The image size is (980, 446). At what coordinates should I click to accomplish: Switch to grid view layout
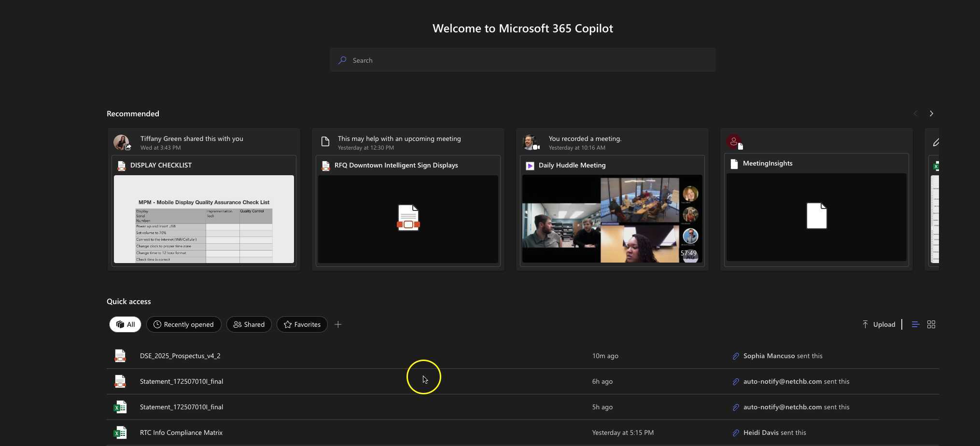pyautogui.click(x=931, y=324)
